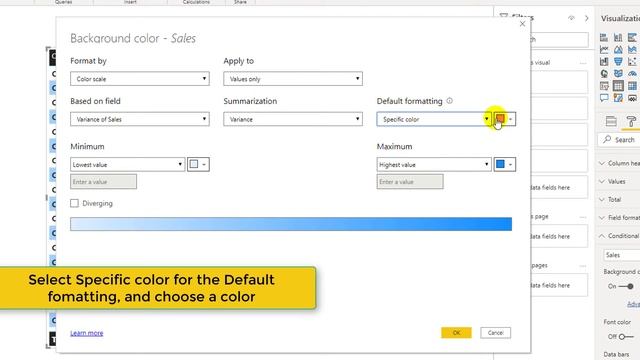Image resolution: width=640 pixels, height=360 pixels.
Task: Click the Default formatting info icon
Action: [x=449, y=101]
